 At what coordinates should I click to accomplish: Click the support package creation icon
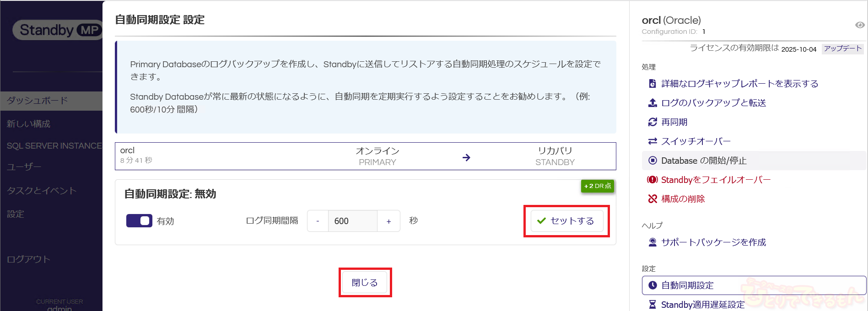[x=652, y=242]
